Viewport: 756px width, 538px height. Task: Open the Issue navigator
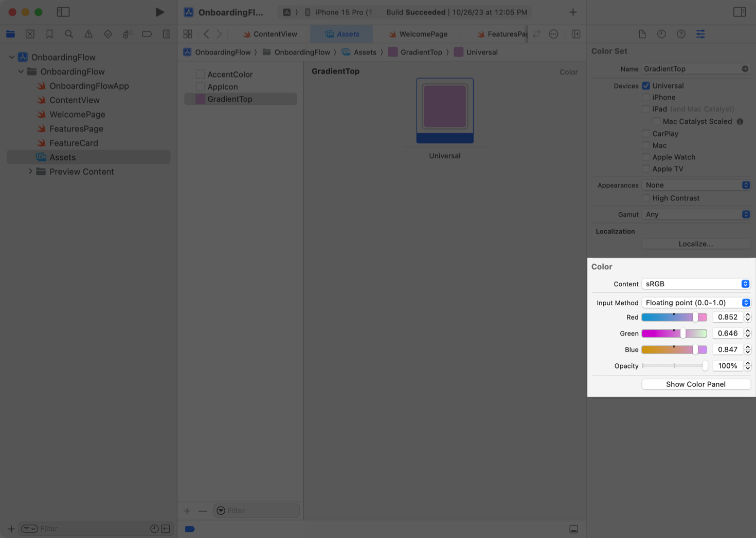pos(88,34)
